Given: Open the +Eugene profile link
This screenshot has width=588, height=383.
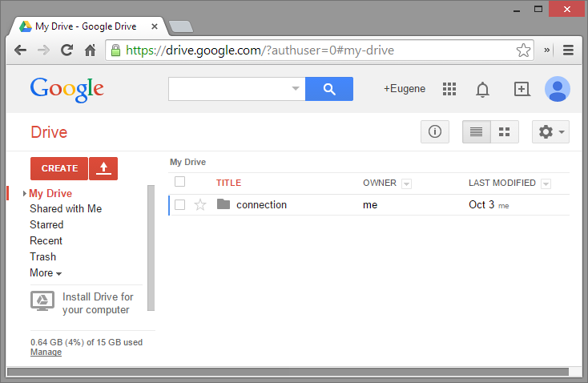Looking at the screenshot, I should [x=405, y=88].
